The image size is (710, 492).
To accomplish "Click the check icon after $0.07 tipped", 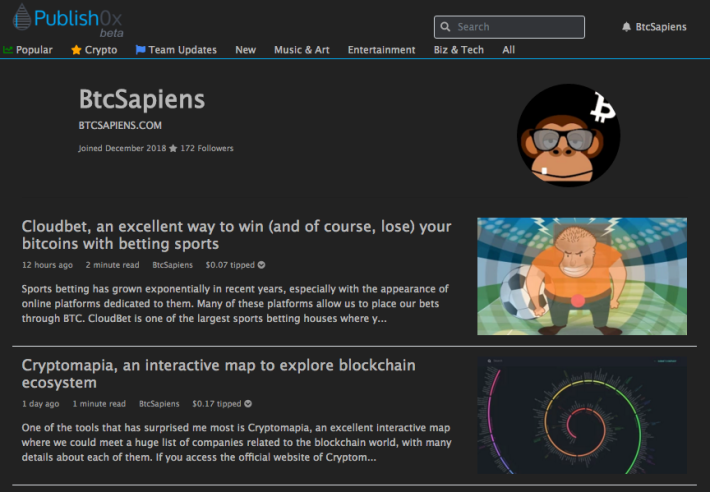I will [261, 265].
